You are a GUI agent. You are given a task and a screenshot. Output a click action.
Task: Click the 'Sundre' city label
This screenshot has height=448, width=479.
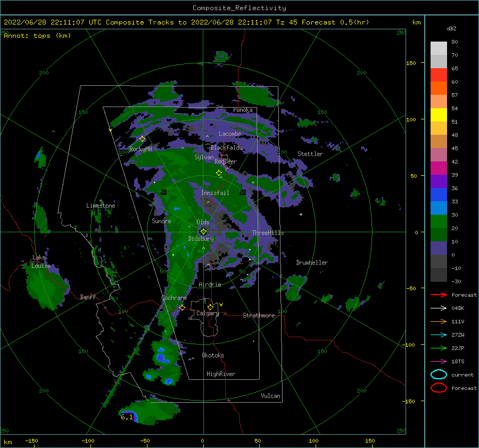coord(161,221)
